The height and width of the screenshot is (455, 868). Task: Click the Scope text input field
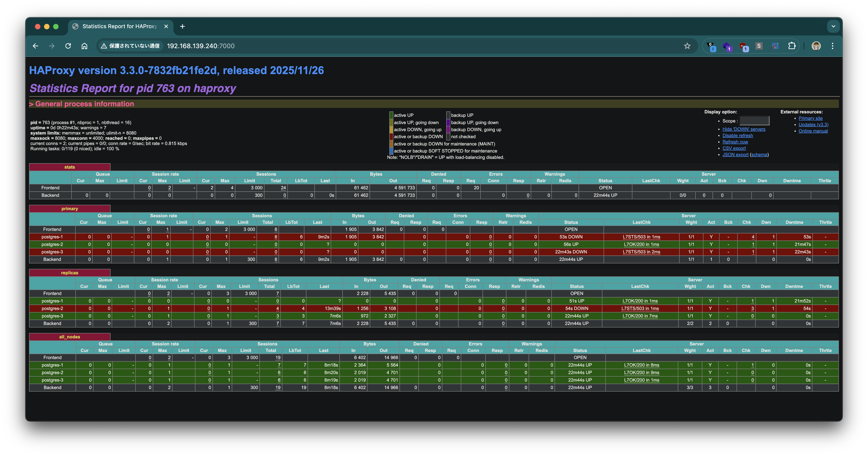point(754,121)
